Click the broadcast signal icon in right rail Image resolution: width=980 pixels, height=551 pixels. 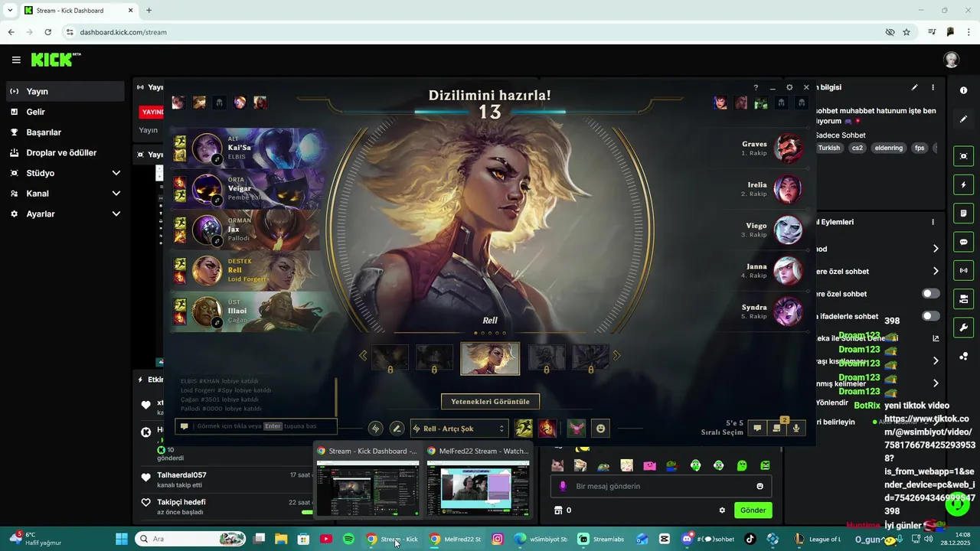coord(963,270)
